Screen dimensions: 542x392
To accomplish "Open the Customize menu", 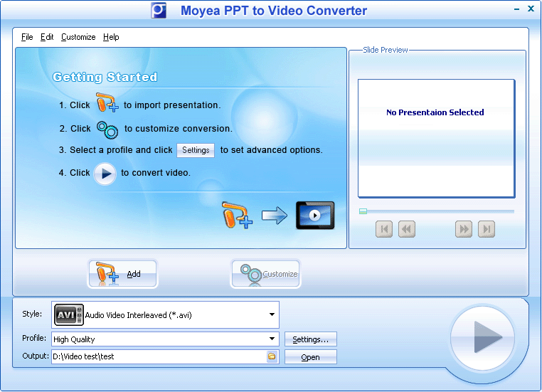I will coord(78,37).
